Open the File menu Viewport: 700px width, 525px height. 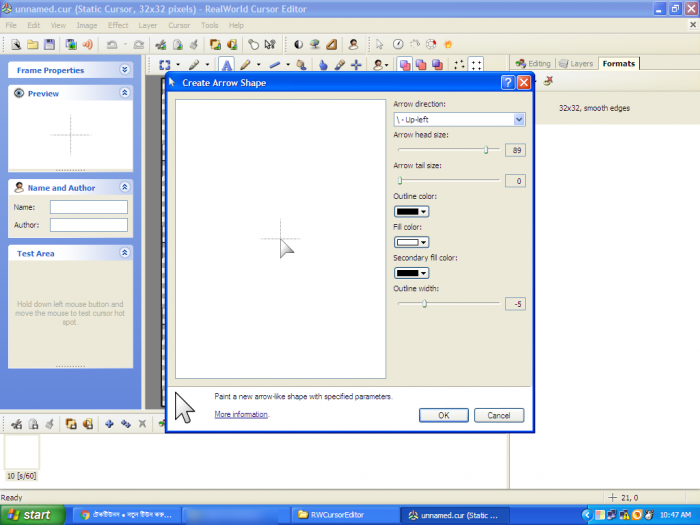pos(11,25)
